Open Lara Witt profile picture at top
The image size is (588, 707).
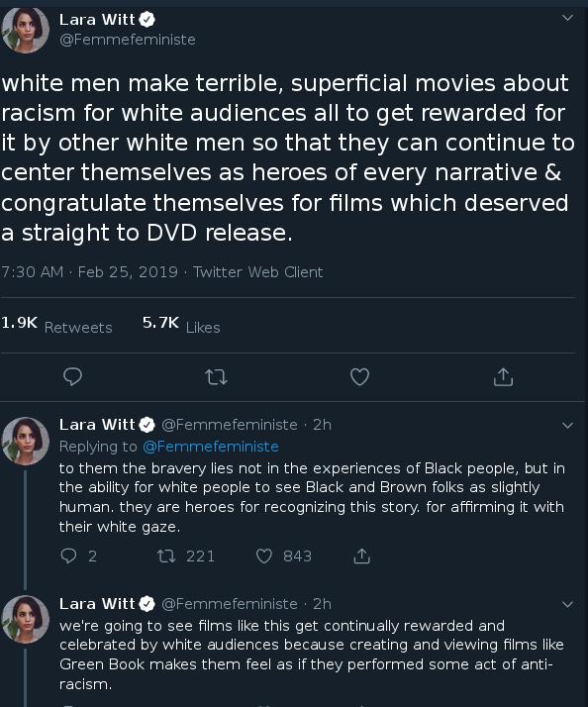(x=26, y=30)
